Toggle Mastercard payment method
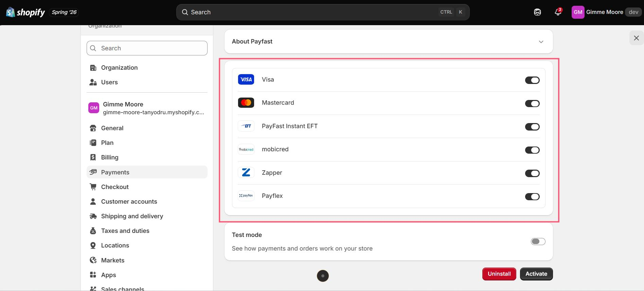The height and width of the screenshot is (291, 644). point(532,103)
